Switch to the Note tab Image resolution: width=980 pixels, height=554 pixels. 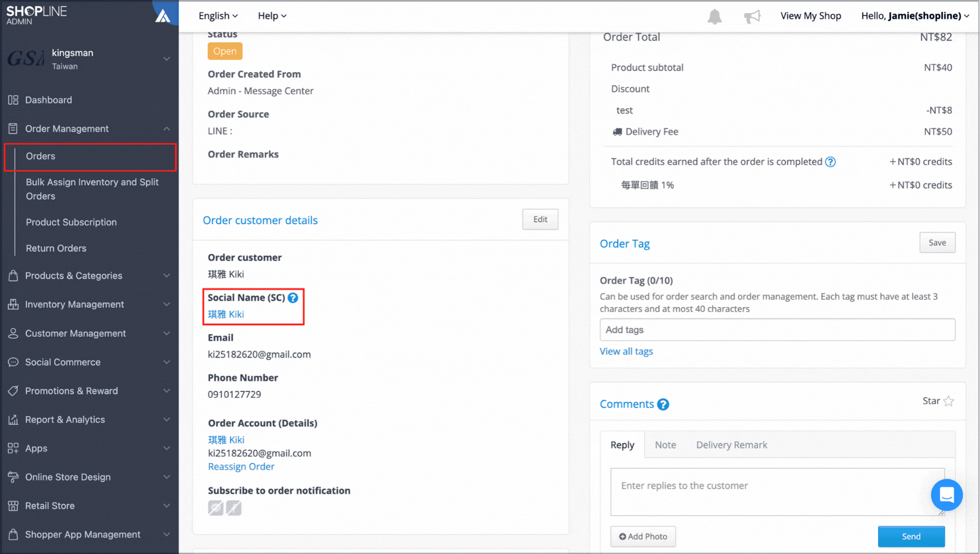coord(665,445)
